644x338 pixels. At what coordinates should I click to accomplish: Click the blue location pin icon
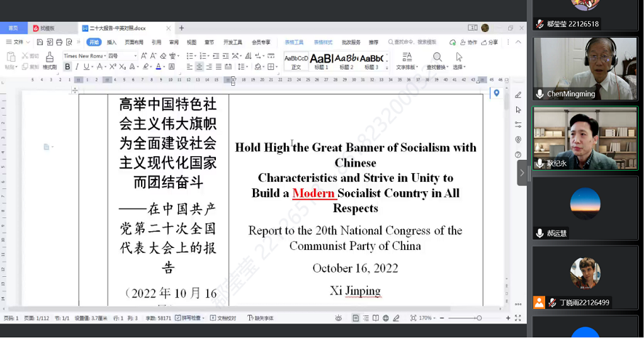(x=496, y=93)
